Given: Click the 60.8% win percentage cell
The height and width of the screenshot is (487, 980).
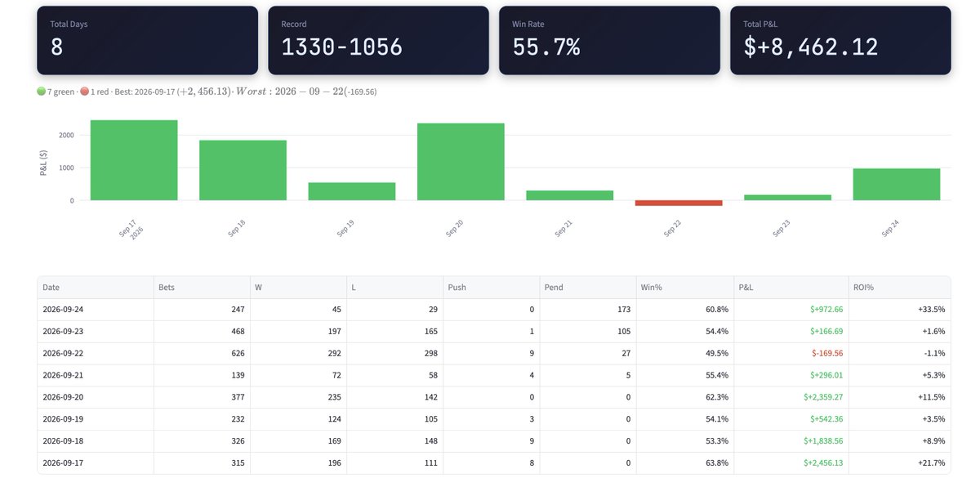Looking at the screenshot, I should [684, 310].
